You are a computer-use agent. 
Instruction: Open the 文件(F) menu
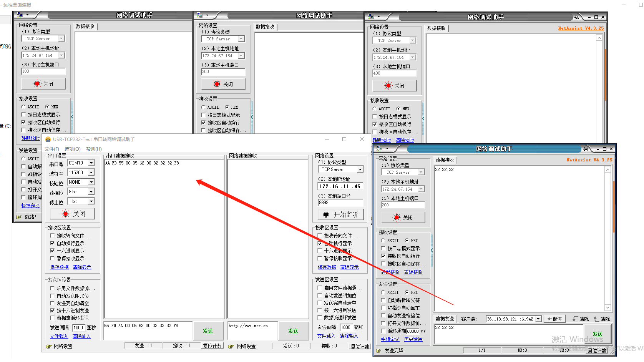click(x=52, y=149)
